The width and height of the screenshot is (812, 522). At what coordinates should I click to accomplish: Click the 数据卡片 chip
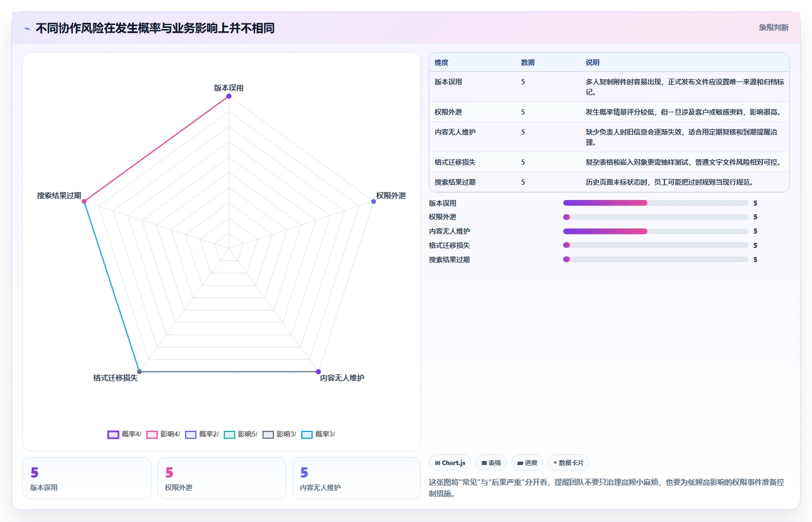[568, 463]
